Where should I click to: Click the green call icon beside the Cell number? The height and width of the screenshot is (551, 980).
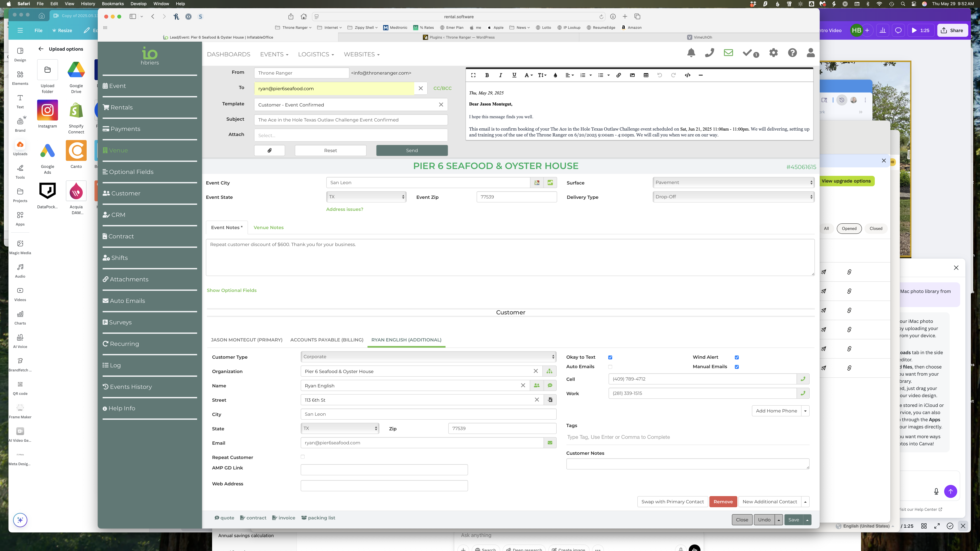(x=803, y=379)
